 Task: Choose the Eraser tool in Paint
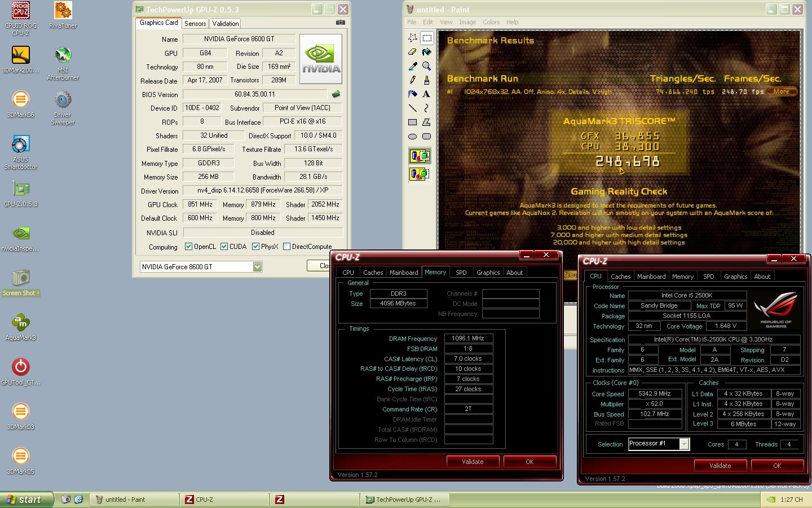[x=413, y=52]
